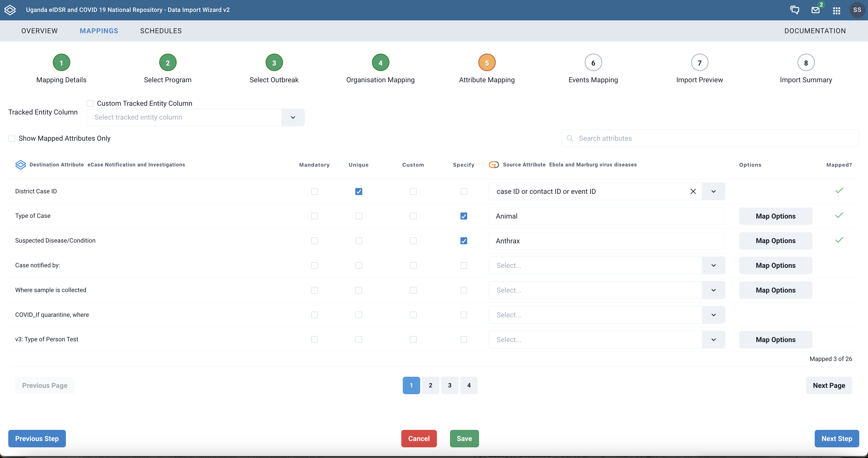Focus the Search attributes field
The width and height of the screenshot is (868, 458).
pyautogui.click(x=710, y=138)
